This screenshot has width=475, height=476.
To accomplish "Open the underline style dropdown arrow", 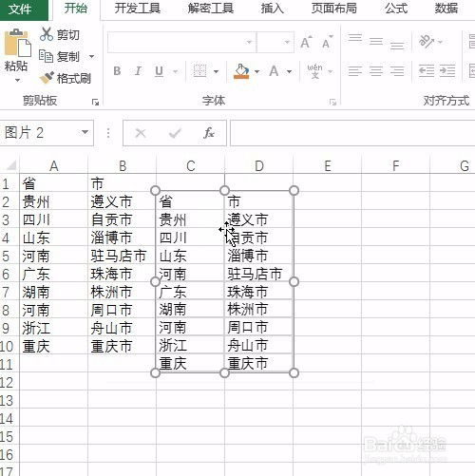I will point(176,71).
